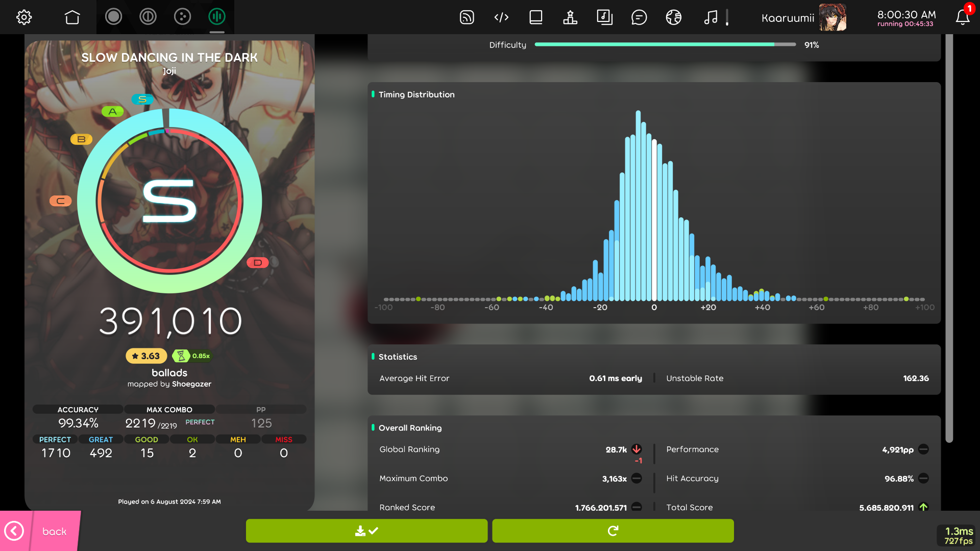The width and height of the screenshot is (980, 551).
Task: Click the 99.34% accuracy value
Action: click(78, 423)
